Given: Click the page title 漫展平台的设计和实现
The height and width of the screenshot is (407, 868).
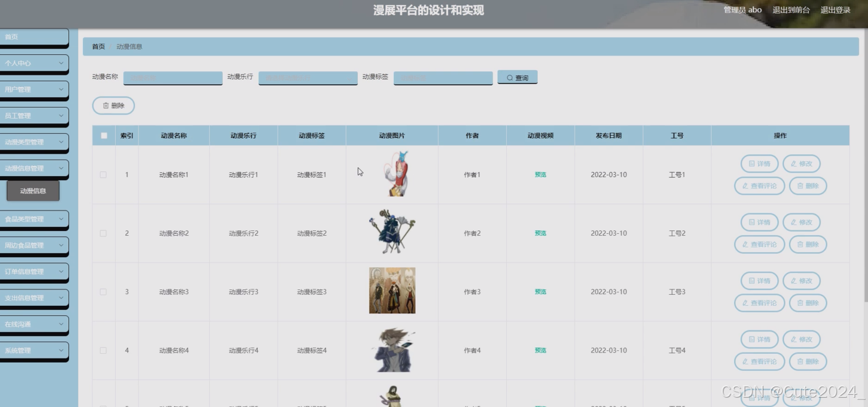Looking at the screenshot, I should (x=428, y=11).
